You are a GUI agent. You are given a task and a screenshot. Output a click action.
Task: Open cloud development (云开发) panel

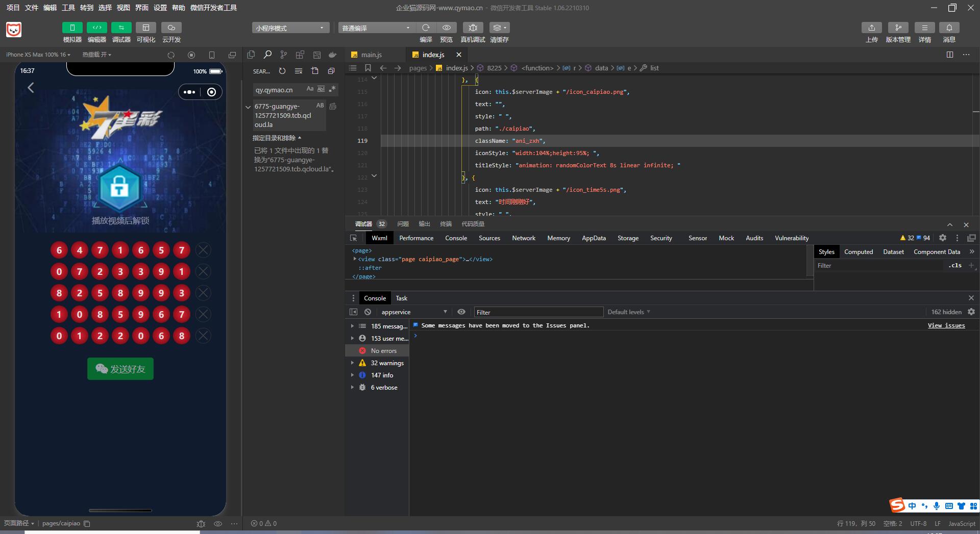click(171, 28)
